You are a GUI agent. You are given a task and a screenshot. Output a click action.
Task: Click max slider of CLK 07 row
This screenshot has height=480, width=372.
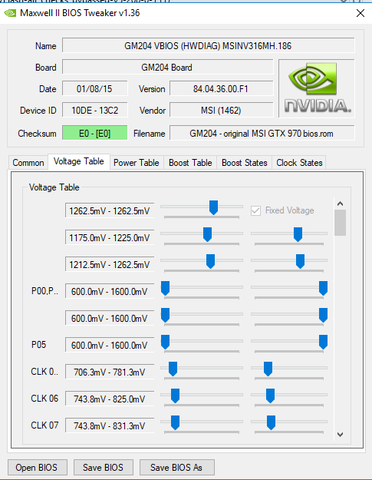point(271,423)
